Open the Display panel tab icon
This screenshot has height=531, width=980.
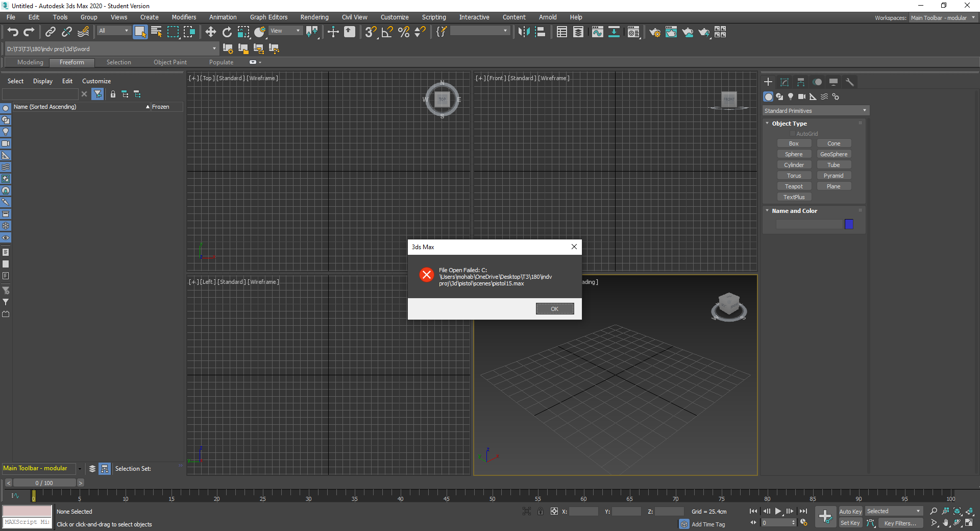point(834,82)
